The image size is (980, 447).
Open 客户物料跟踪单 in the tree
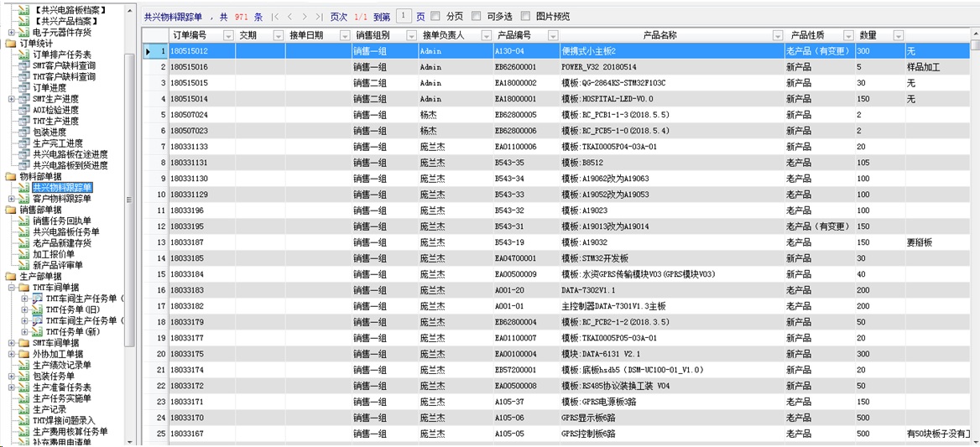click(61, 199)
